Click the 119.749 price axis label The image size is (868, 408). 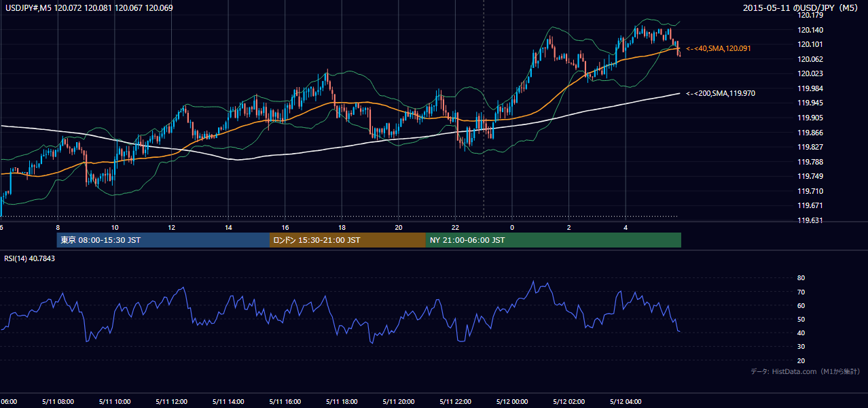810,176
